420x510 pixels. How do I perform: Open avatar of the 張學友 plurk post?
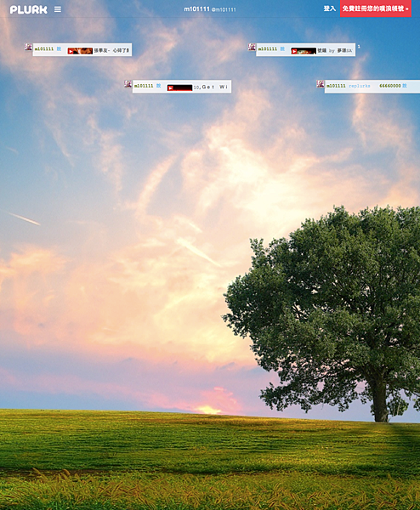click(28, 47)
